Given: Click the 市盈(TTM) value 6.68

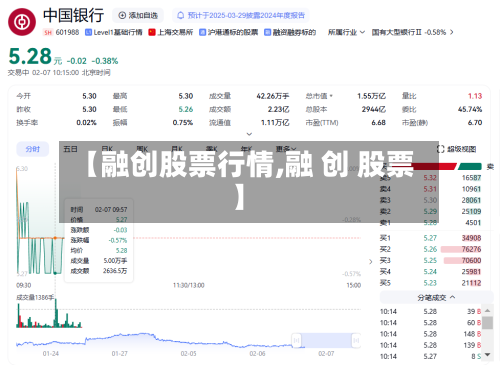Looking at the screenshot, I should (x=379, y=123).
